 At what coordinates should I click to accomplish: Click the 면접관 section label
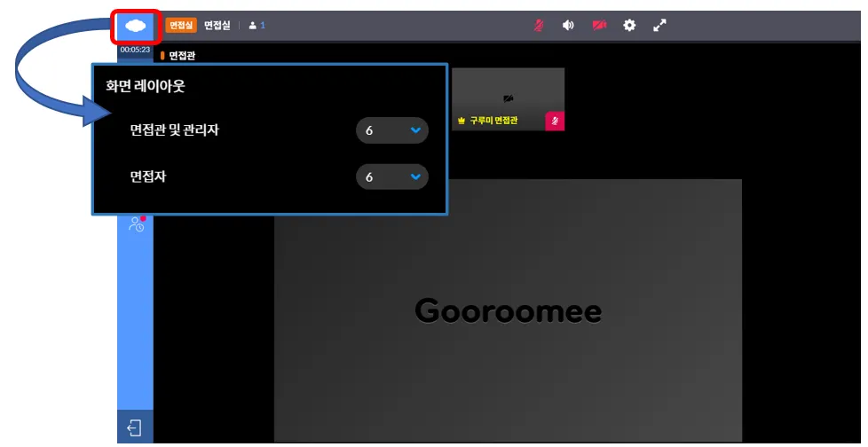tap(182, 55)
